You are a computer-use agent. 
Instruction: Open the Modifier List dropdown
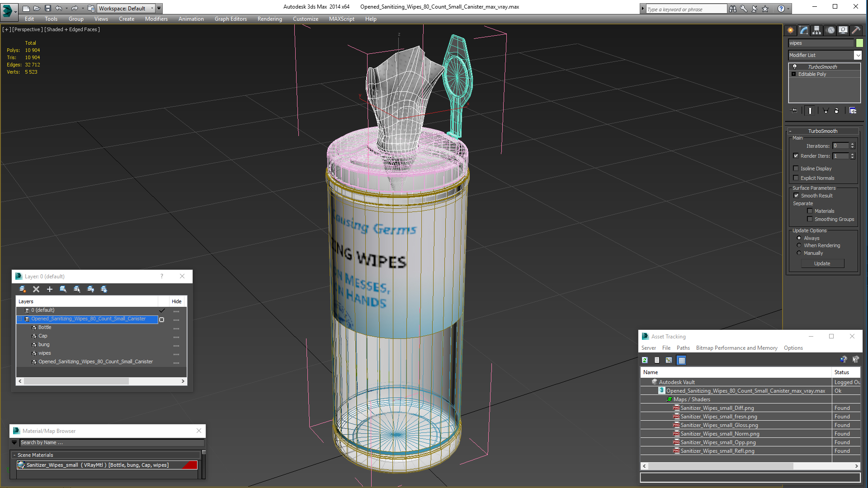click(x=858, y=55)
